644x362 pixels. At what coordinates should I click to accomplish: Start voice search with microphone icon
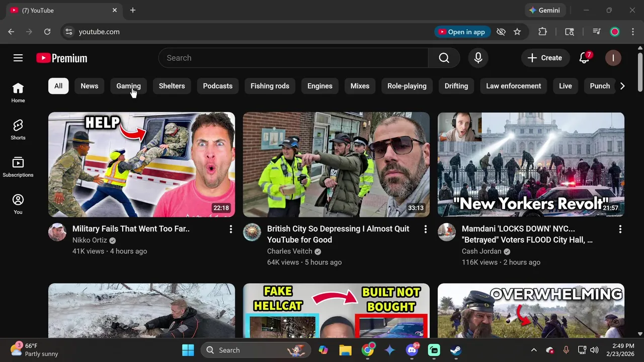click(478, 58)
